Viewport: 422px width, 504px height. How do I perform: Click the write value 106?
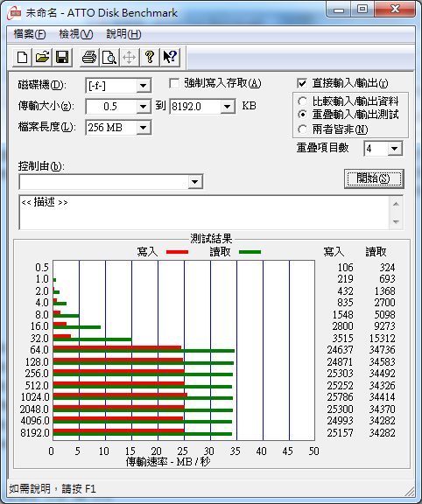(x=346, y=268)
